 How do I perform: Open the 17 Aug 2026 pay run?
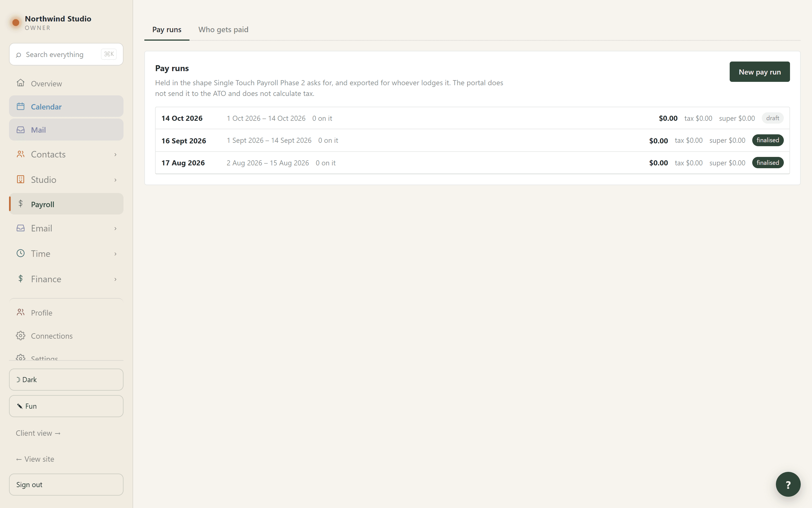[473, 163]
